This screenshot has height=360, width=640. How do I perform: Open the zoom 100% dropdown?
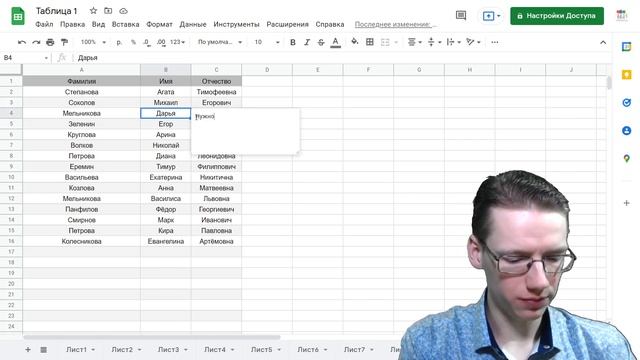coord(93,42)
